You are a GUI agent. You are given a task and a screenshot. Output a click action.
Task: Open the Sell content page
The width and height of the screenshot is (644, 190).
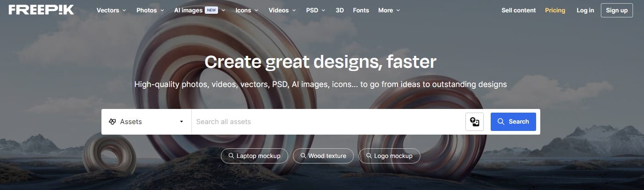pyautogui.click(x=519, y=10)
